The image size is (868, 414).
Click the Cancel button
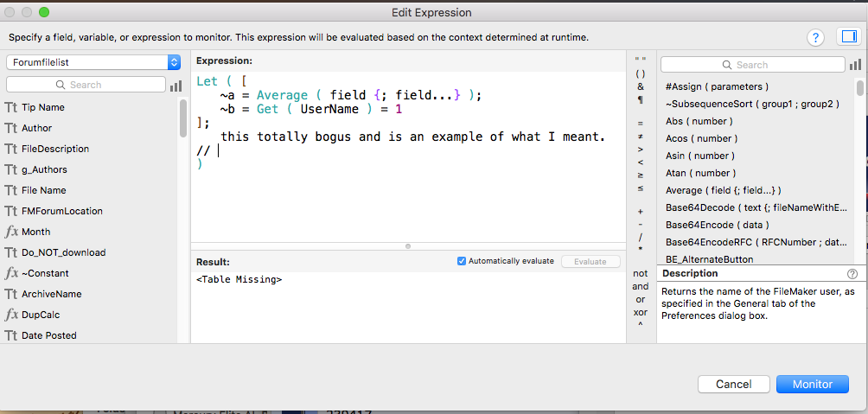pyautogui.click(x=733, y=384)
